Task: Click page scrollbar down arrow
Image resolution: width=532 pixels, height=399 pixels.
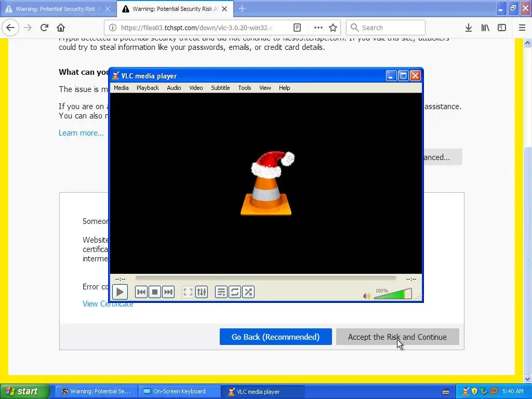Action: [x=528, y=379]
